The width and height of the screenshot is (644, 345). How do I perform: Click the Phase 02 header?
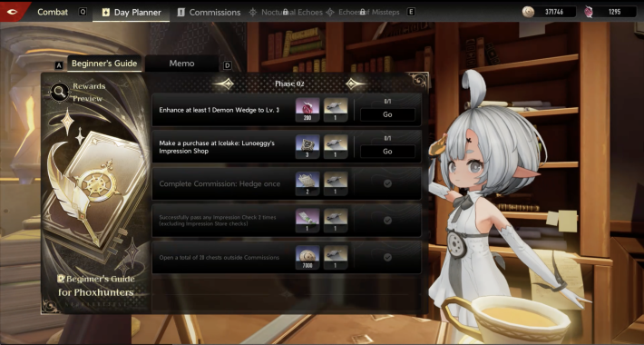click(289, 84)
